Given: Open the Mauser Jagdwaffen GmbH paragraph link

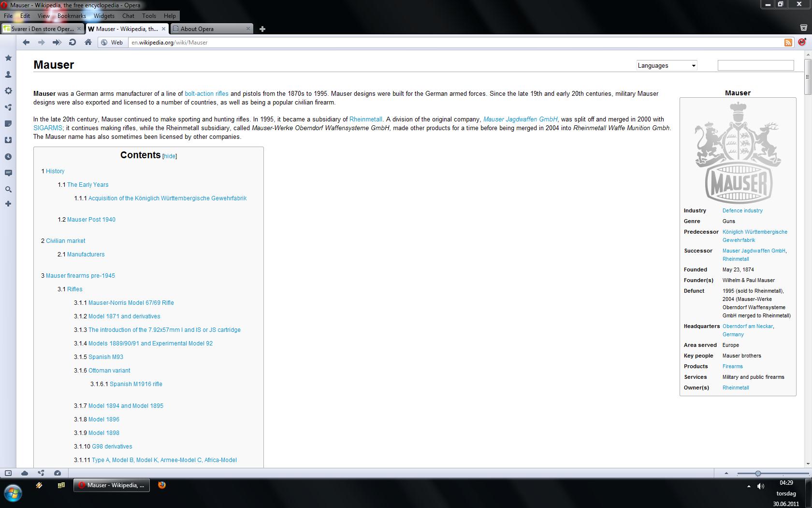Looking at the screenshot, I should 520,120.
